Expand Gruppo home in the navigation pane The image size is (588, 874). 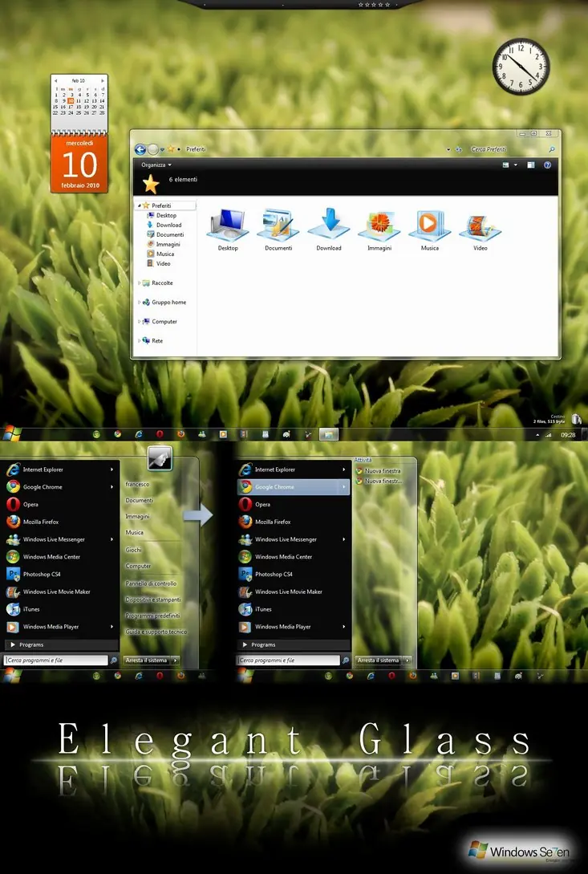[139, 302]
